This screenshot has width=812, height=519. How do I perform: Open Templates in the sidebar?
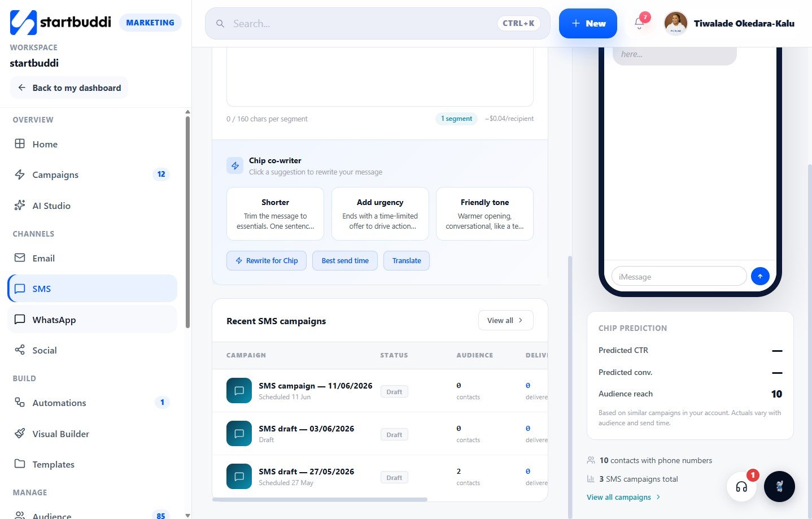[92, 464]
